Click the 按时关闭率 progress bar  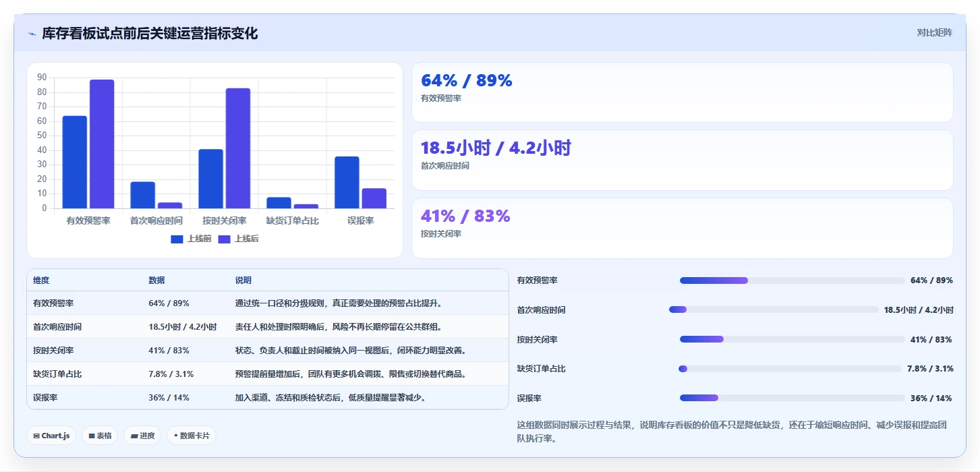coord(792,339)
